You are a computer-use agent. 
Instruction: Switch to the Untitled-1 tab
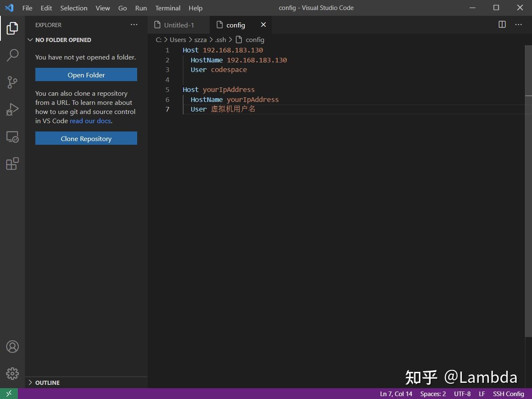pyautogui.click(x=179, y=25)
